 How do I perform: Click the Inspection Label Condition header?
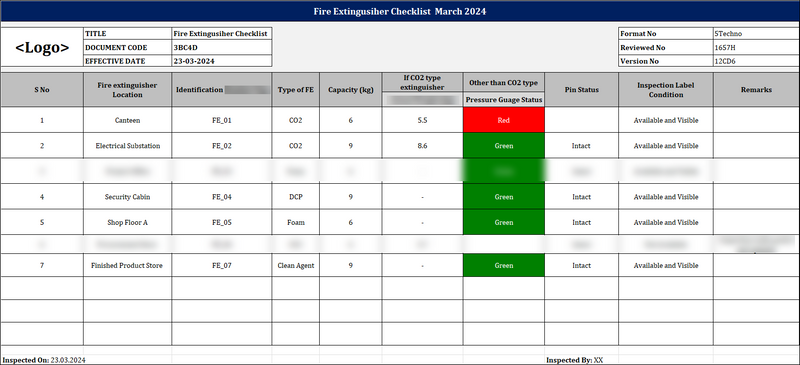[x=666, y=90]
